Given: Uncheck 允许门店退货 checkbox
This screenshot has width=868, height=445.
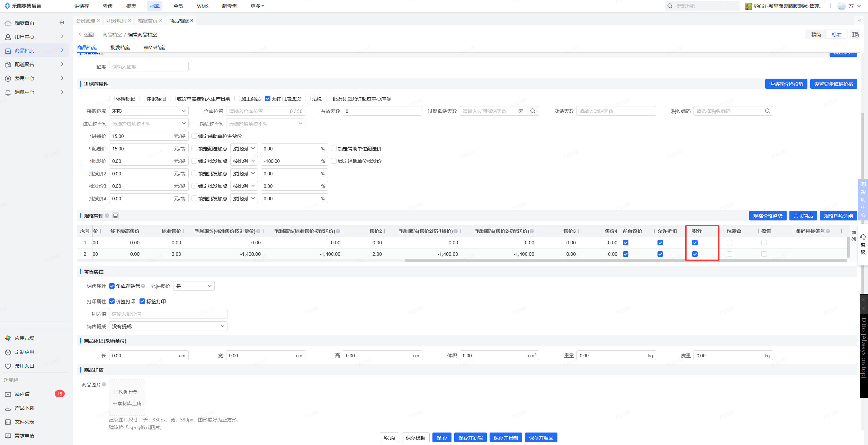Looking at the screenshot, I should (x=268, y=98).
